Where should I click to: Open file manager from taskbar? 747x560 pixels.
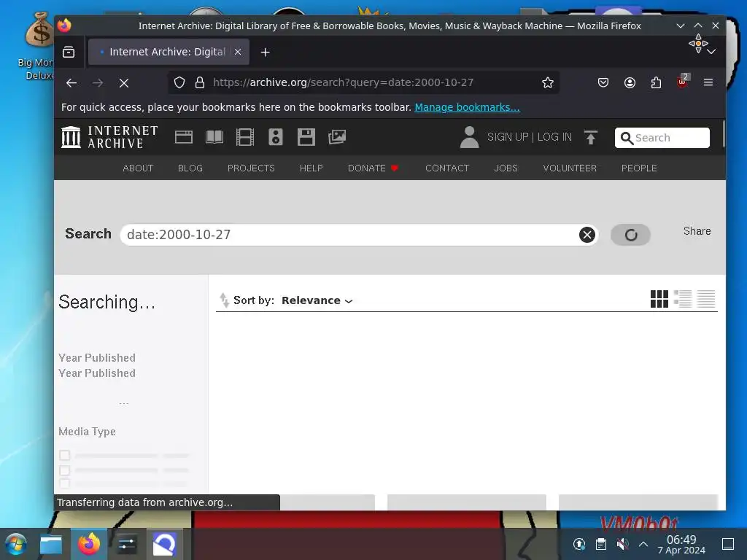(51, 544)
